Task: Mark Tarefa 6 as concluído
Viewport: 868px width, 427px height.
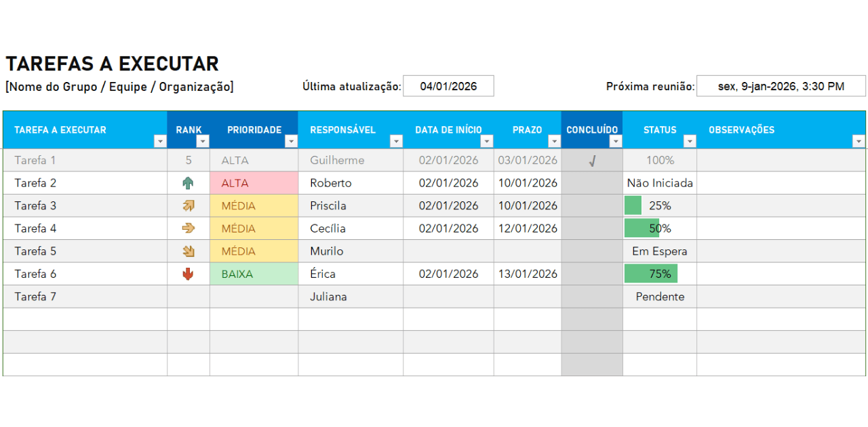Action: pos(592,274)
